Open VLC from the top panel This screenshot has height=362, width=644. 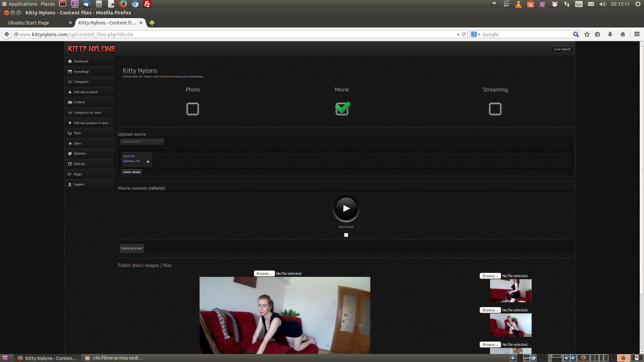(x=519, y=4)
